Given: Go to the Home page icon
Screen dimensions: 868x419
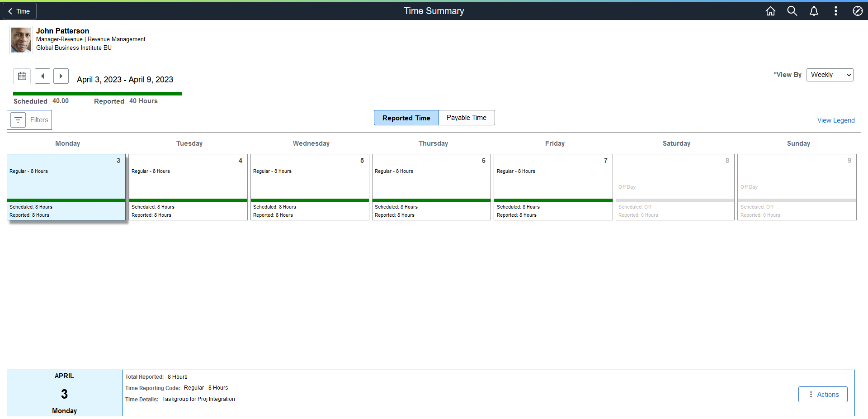Looking at the screenshot, I should [x=770, y=11].
